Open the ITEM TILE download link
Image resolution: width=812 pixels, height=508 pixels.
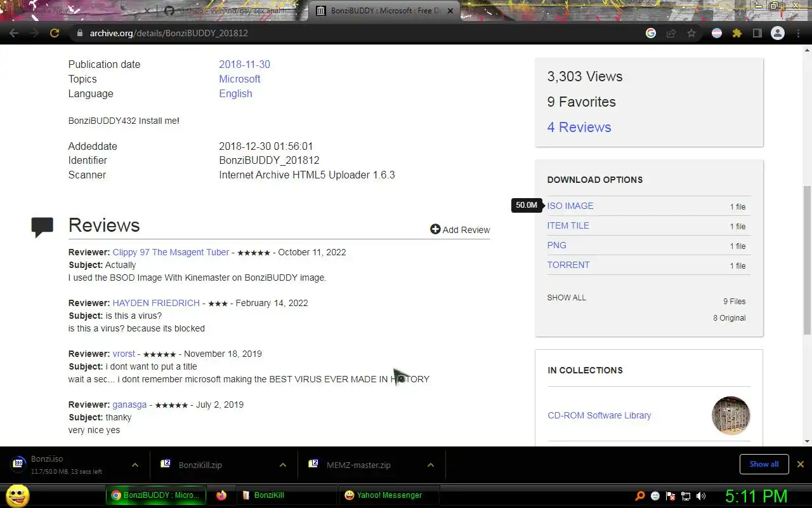(568, 225)
